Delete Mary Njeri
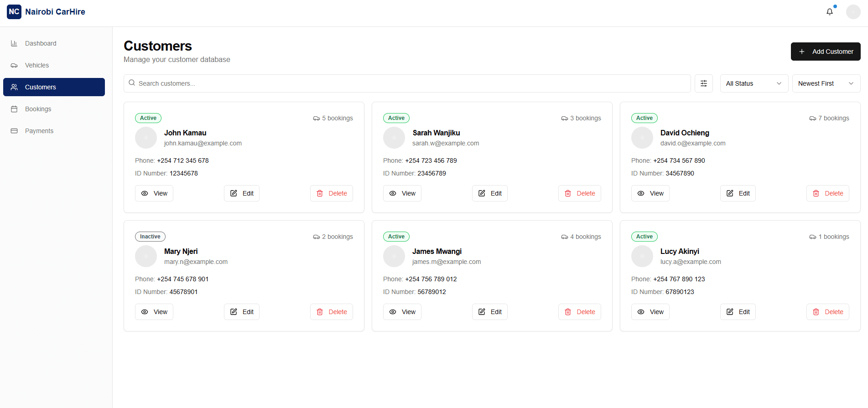Image resolution: width=868 pixels, height=408 pixels. (332, 312)
